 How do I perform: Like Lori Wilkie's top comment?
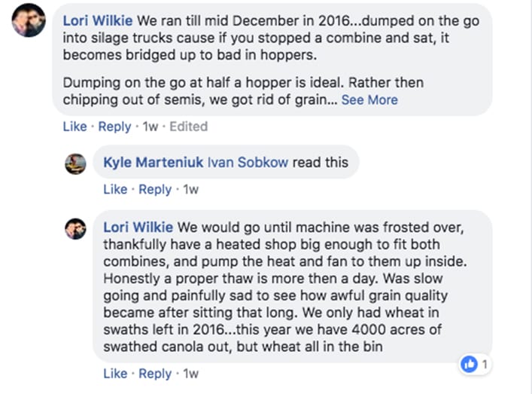click(x=74, y=127)
